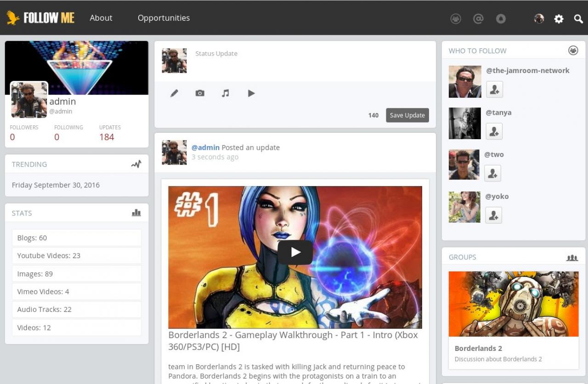Follow @yoko using the add-user button
This screenshot has width=588, height=384.
493,215
